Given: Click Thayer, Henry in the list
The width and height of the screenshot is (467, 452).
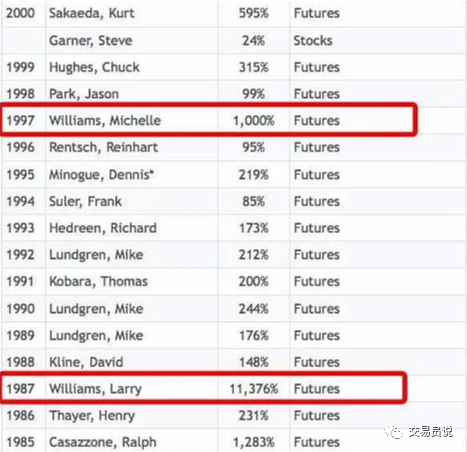Looking at the screenshot, I should pos(92,416).
